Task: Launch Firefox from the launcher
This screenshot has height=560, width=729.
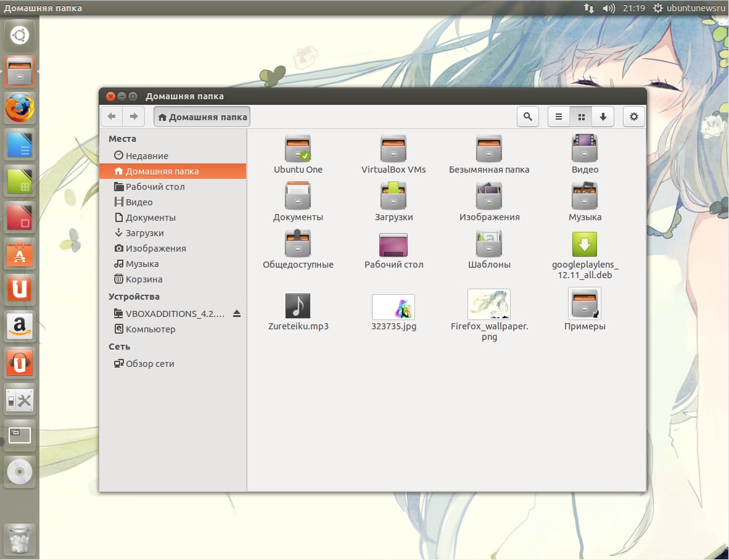Action: click(20, 108)
